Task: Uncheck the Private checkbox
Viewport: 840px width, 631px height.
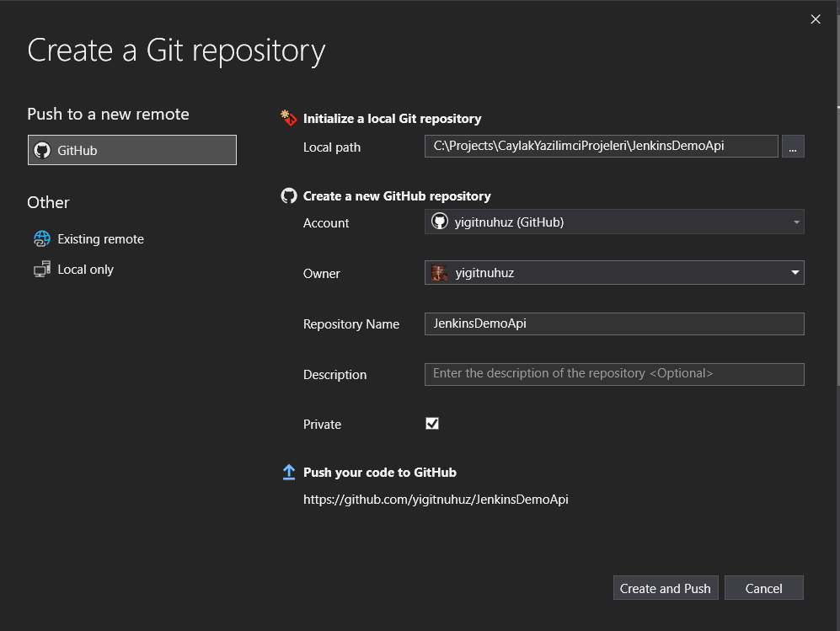Action: [432, 424]
